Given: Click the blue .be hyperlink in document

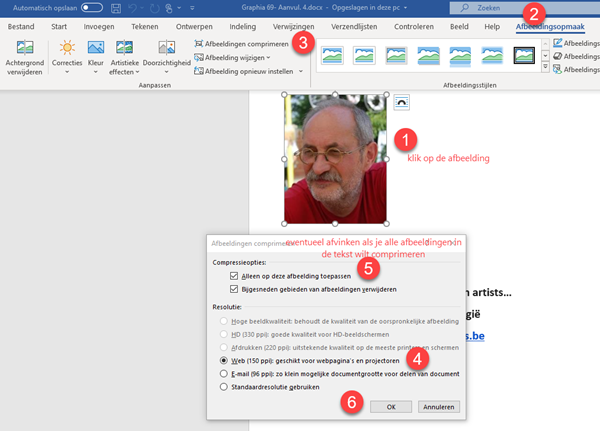Looking at the screenshot, I should (x=475, y=336).
